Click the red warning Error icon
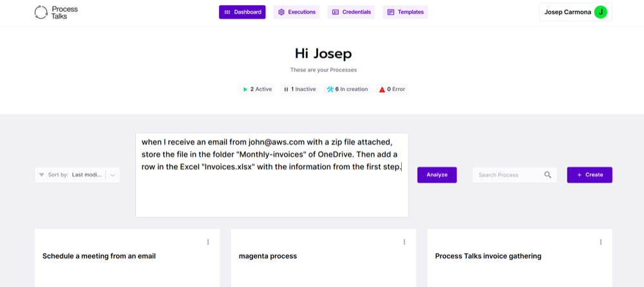Viewport: 644px width, 287px height. click(382, 89)
